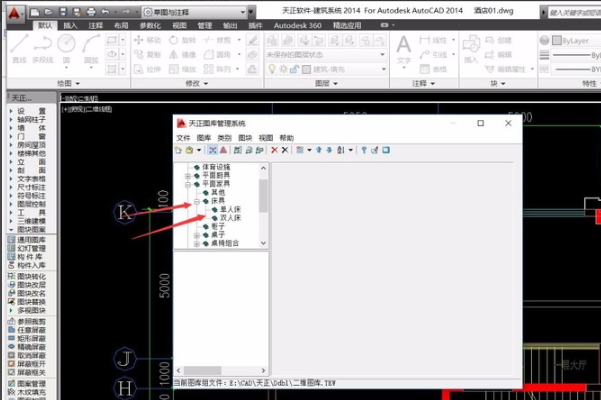Toggle layer lock padlock icon
Viewport: 601px width, 400px height.
pos(294,69)
